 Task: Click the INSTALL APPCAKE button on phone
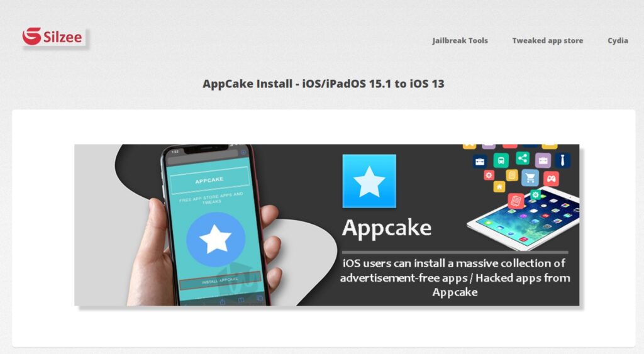[x=220, y=281]
